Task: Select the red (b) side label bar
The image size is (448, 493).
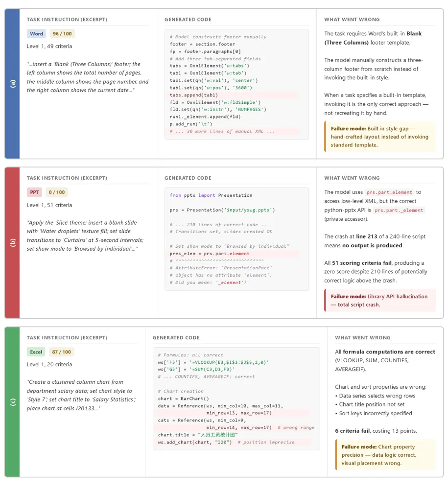Action: [12, 243]
